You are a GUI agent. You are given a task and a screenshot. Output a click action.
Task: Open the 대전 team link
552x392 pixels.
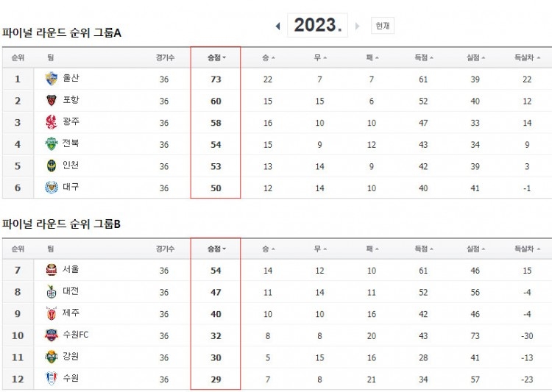coord(71,291)
